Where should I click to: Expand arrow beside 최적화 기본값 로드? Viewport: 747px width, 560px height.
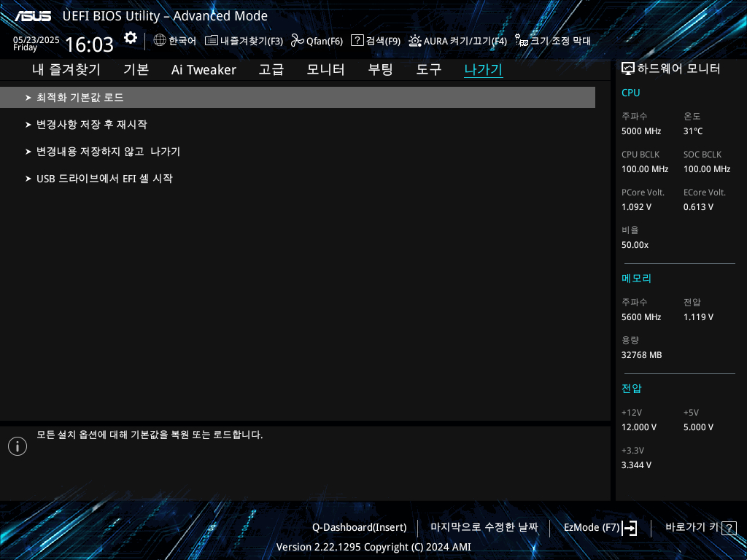point(28,98)
